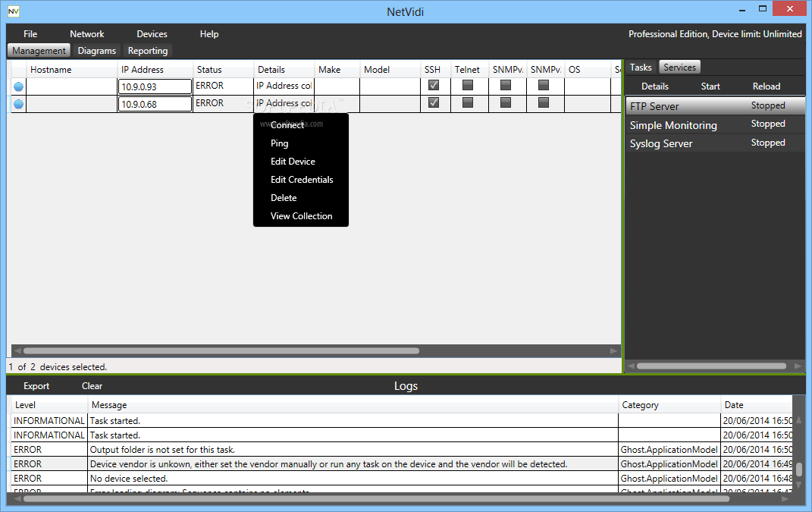
Task: Click ERROR status of 10.9.0.93
Action: (210, 86)
